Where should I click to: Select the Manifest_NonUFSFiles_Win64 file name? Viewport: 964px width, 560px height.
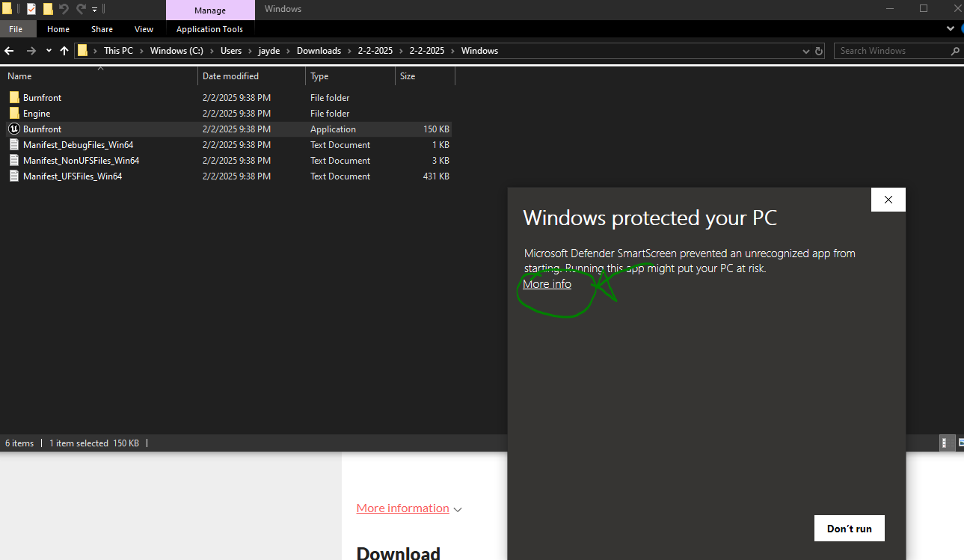coord(81,161)
